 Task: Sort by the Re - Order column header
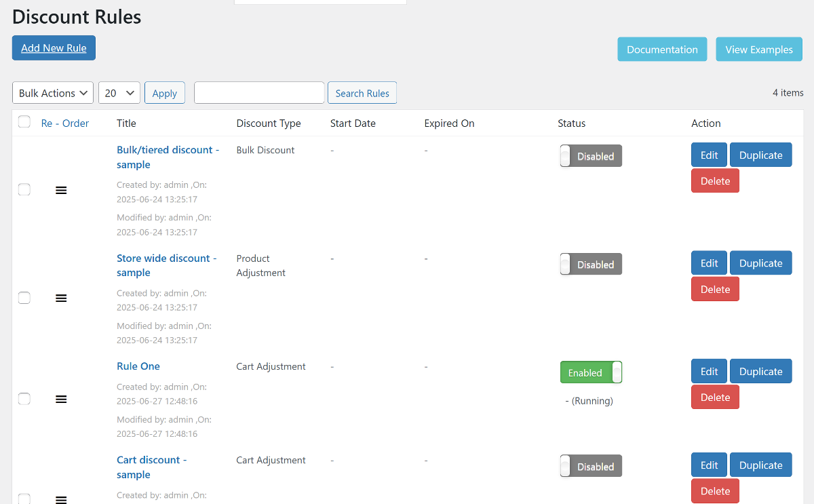(x=65, y=123)
